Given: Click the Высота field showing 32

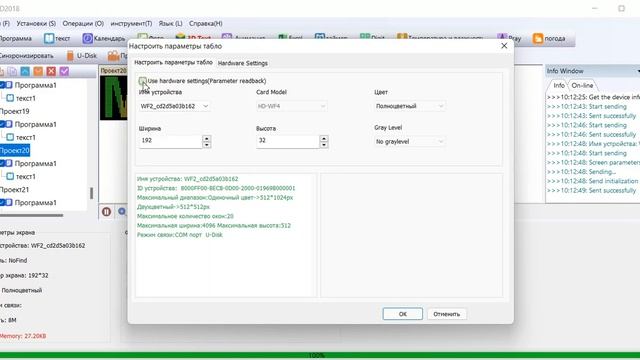Looking at the screenshot, I should (287, 141).
